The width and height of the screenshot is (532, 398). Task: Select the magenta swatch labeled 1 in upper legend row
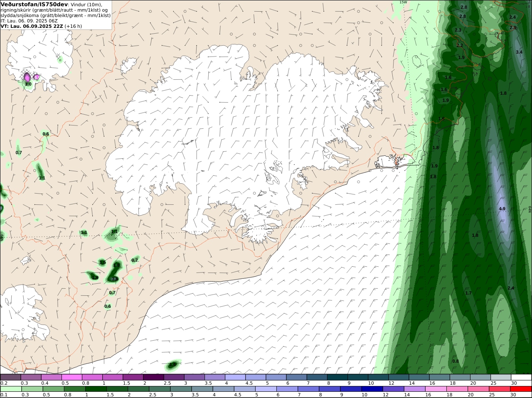[x=112, y=377]
